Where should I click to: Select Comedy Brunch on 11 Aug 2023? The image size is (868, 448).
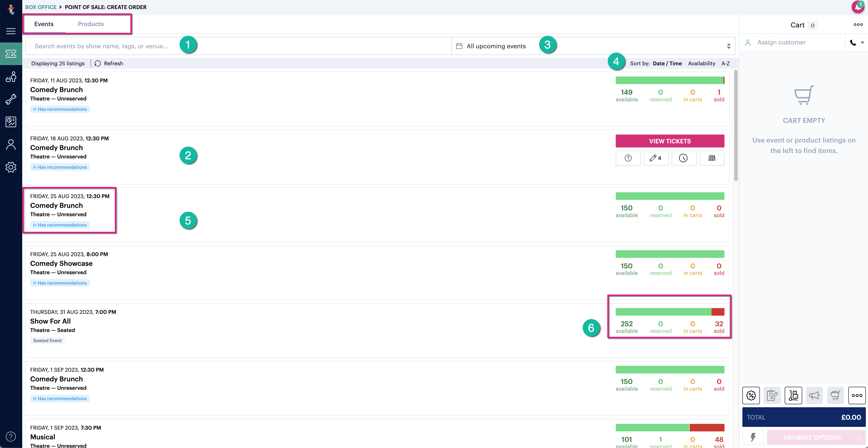coord(56,90)
